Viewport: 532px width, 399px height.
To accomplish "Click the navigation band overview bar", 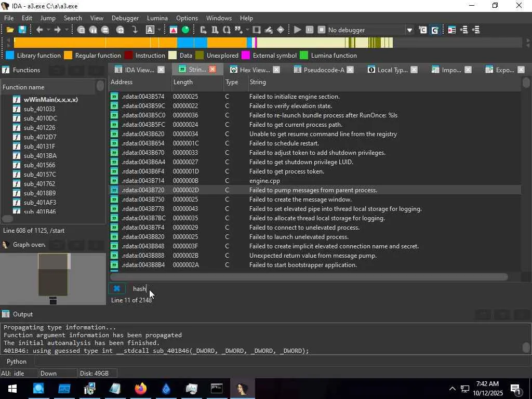I will coord(268,43).
